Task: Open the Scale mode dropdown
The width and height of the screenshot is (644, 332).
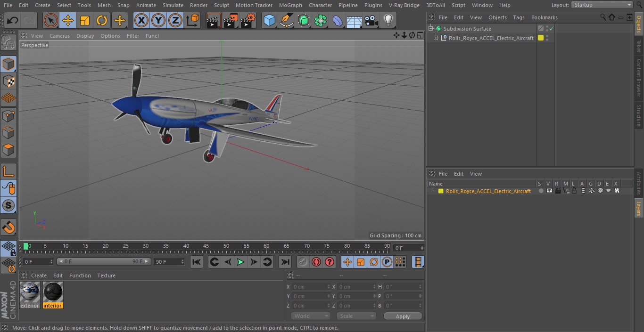Action: tap(356, 316)
